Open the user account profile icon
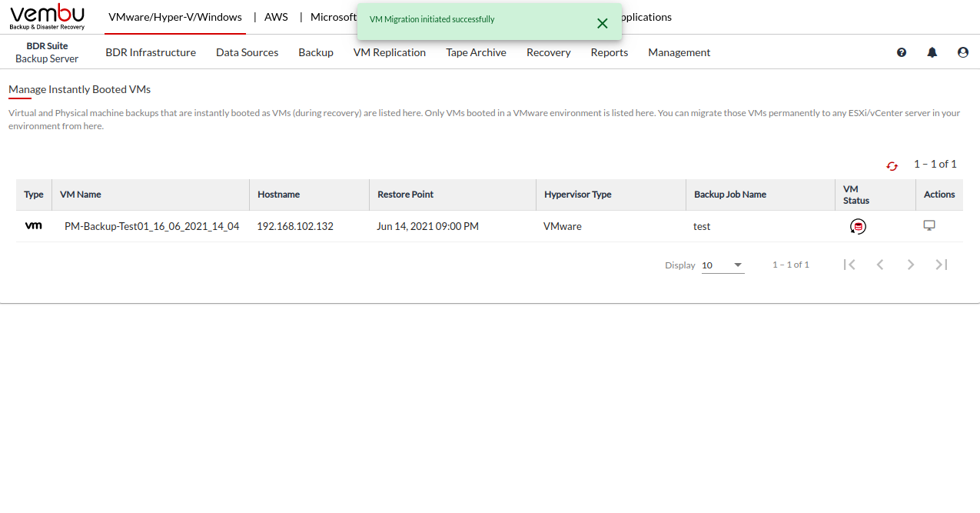 click(963, 52)
